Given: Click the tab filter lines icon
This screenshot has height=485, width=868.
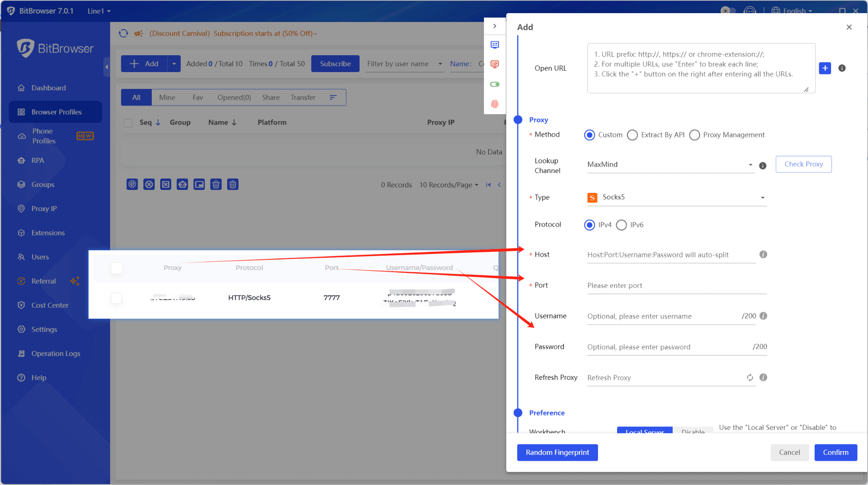Looking at the screenshot, I should click(333, 98).
